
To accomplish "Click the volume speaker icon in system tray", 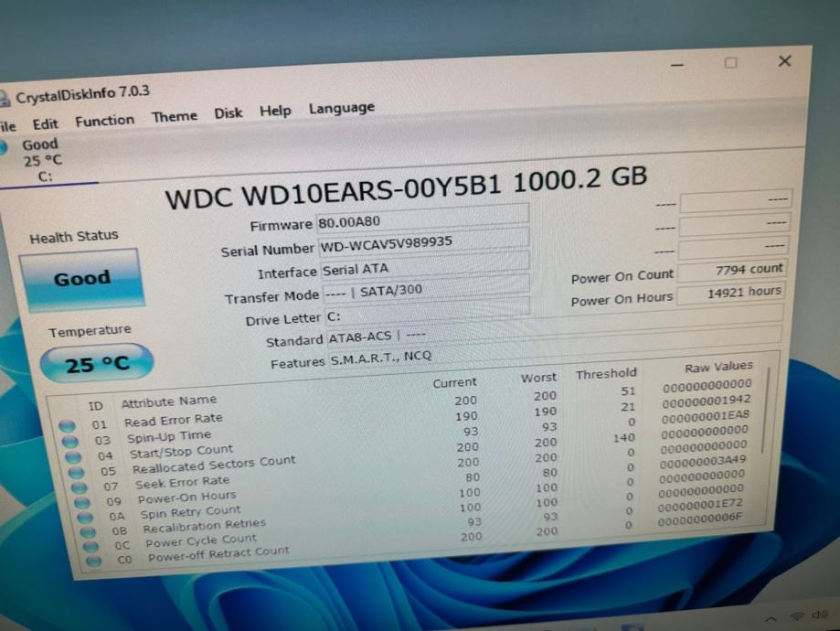I will (820, 615).
